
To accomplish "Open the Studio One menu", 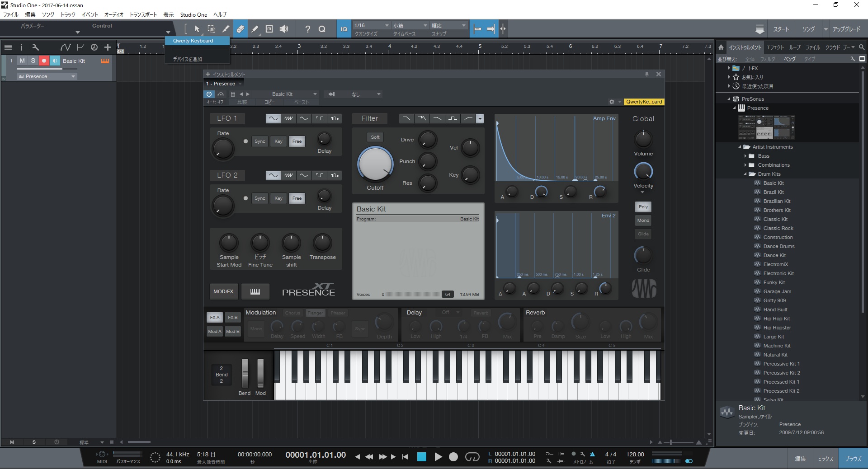I will tap(193, 14).
